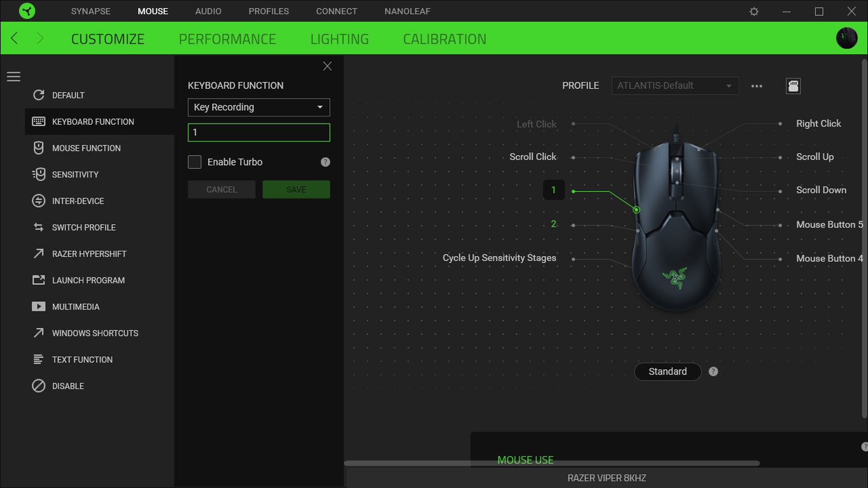Image resolution: width=868 pixels, height=488 pixels.
Task: Go to the Connect tab
Action: (337, 11)
